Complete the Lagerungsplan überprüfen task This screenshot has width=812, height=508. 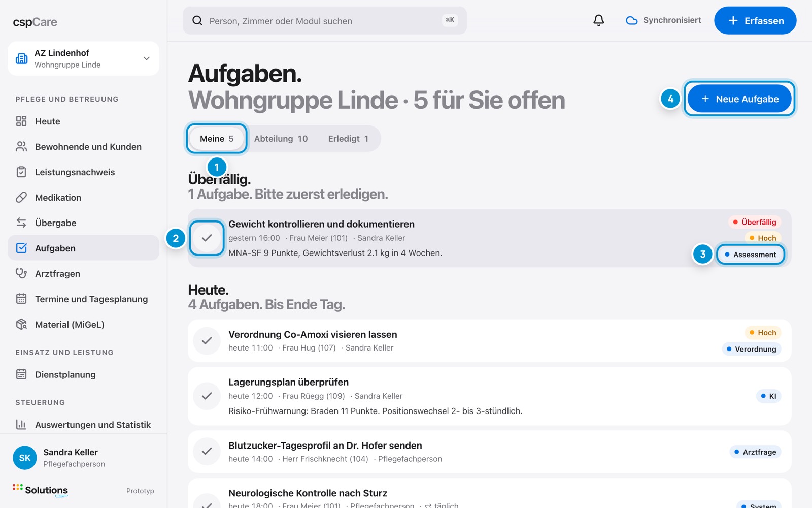coord(207,396)
